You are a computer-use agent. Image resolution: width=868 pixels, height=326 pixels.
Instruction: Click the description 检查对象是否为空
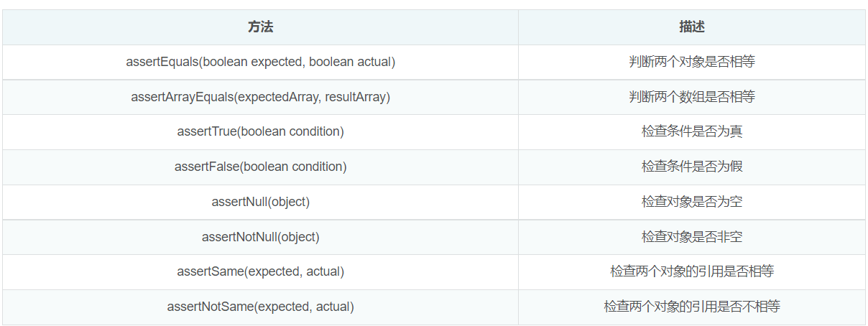[x=692, y=202]
